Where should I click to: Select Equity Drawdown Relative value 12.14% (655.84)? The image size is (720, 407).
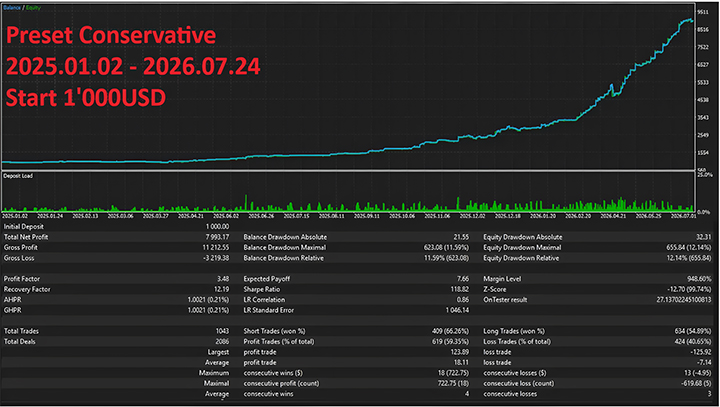point(689,258)
